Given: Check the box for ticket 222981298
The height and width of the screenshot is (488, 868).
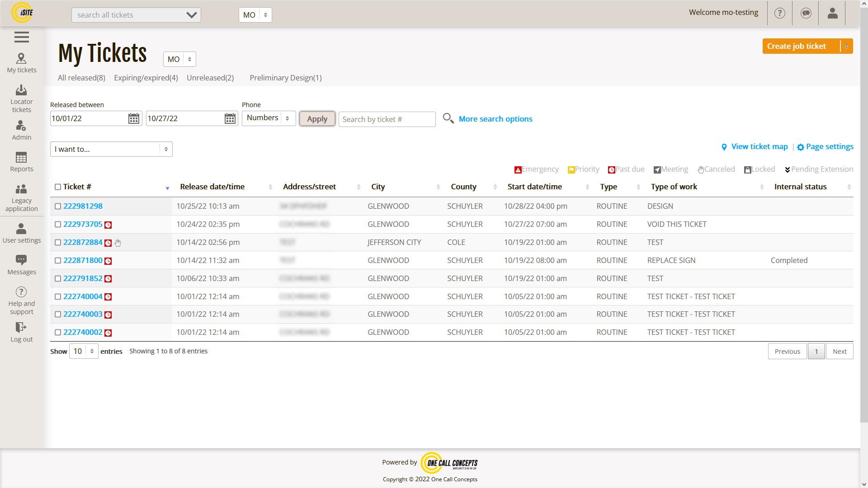Looking at the screenshot, I should pos(58,206).
